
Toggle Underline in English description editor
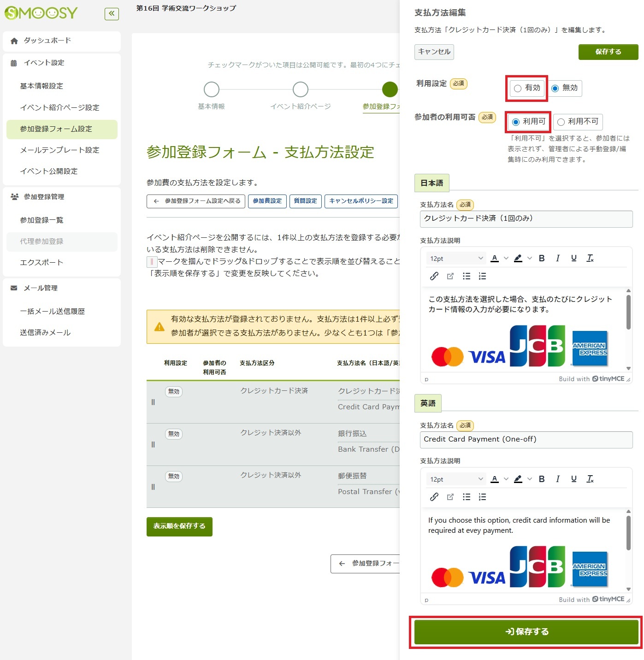click(x=573, y=479)
